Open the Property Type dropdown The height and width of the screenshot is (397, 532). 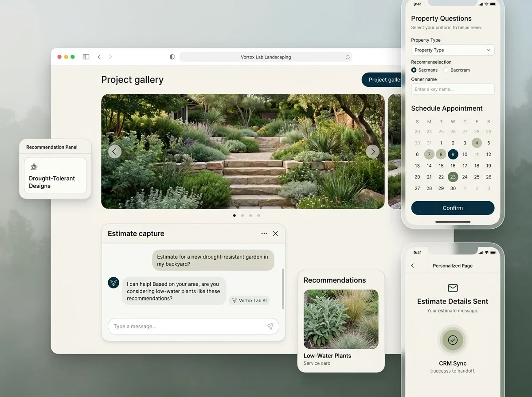pyautogui.click(x=453, y=50)
